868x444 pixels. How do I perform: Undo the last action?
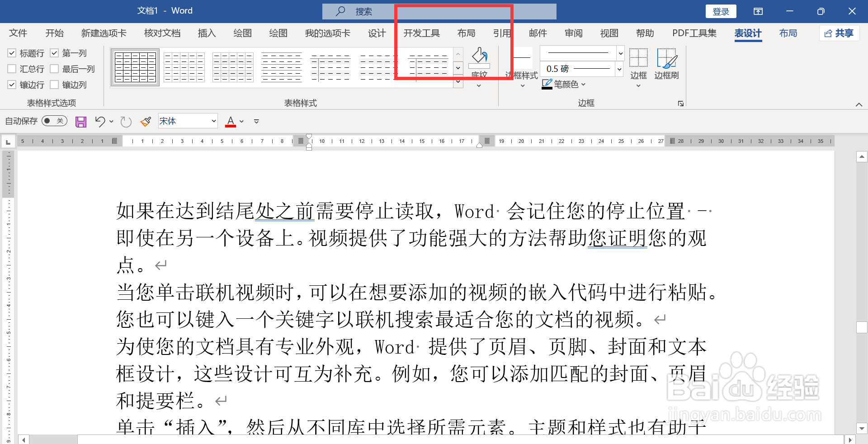pyautogui.click(x=100, y=121)
